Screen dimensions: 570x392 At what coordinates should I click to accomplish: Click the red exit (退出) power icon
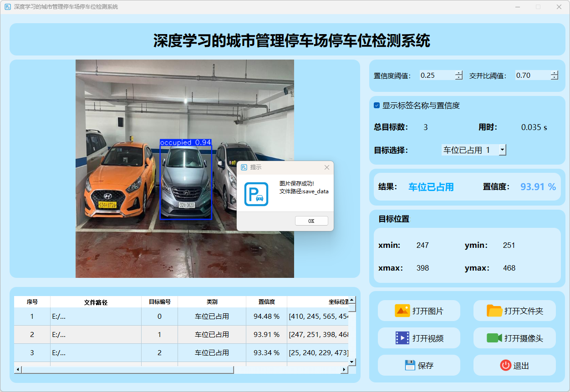505,365
